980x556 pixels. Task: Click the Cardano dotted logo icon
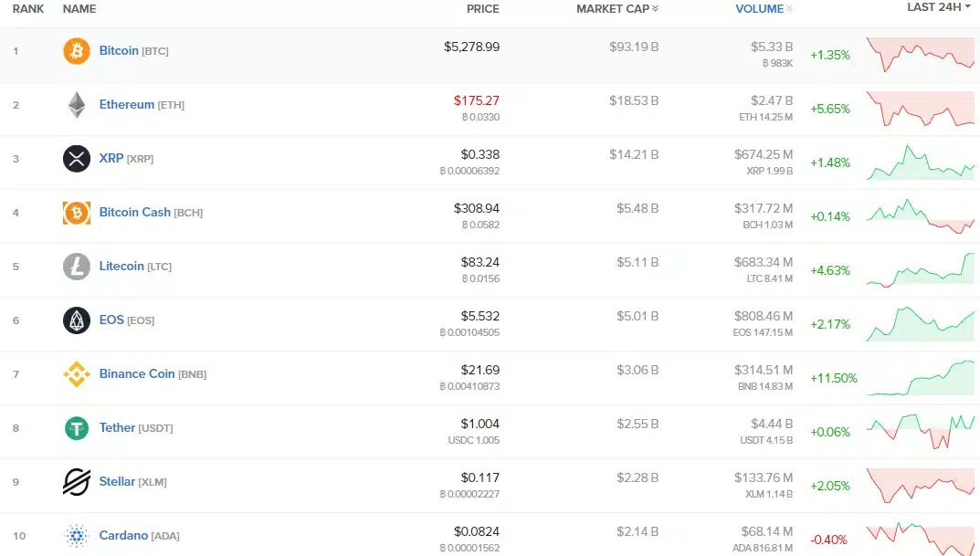coord(76,535)
